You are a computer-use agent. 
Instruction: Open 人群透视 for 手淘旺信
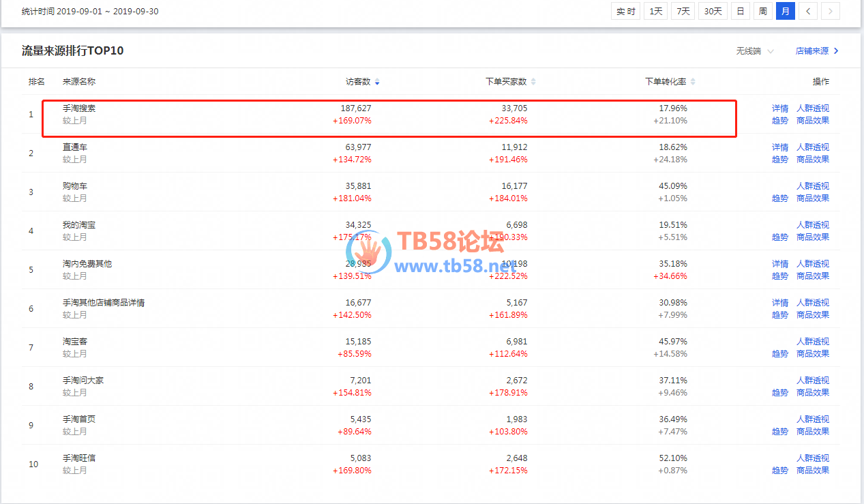coord(813,458)
